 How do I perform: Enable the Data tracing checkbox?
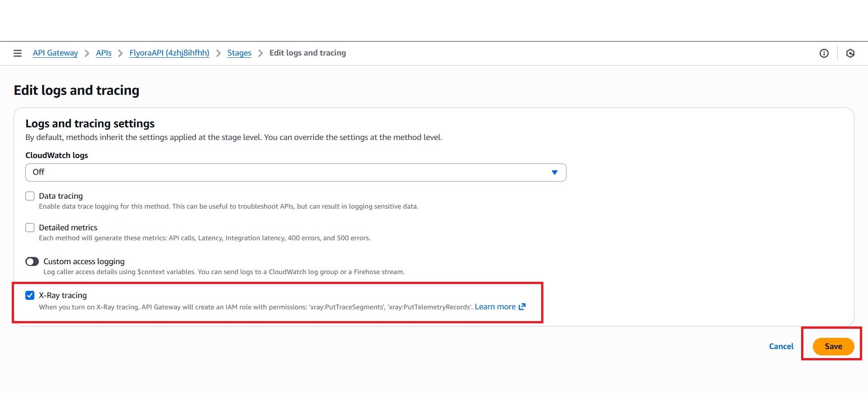click(x=30, y=196)
